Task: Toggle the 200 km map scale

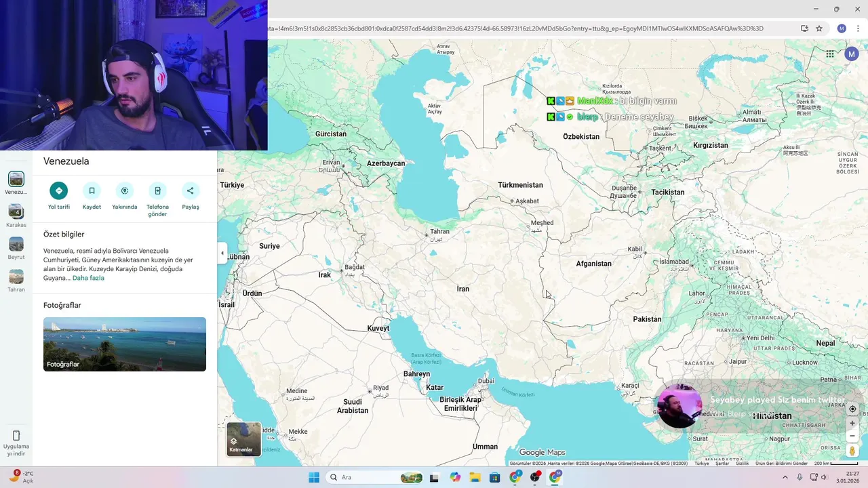Action: point(836,464)
